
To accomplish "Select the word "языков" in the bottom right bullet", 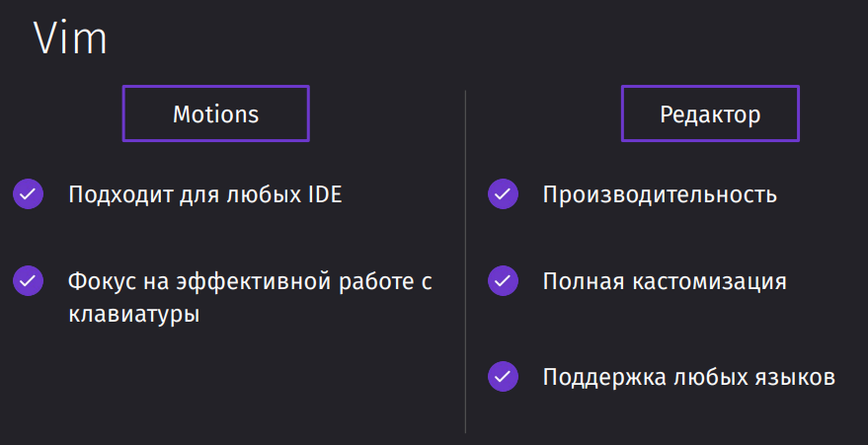I will (795, 378).
